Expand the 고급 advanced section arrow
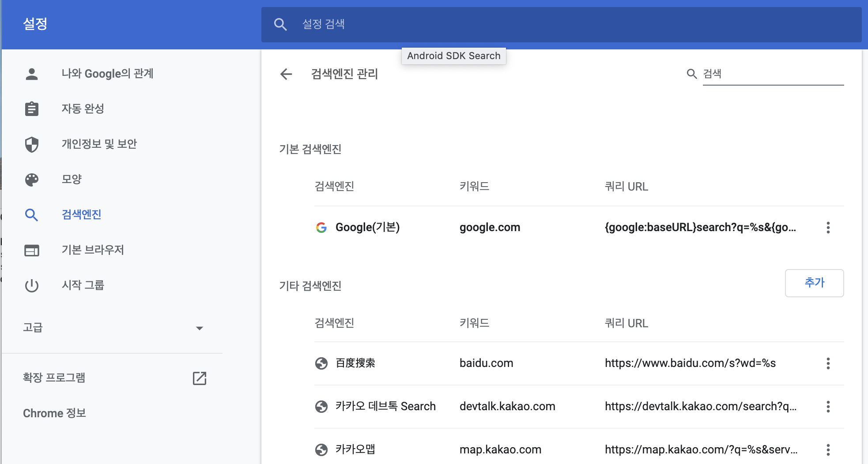 click(200, 328)
